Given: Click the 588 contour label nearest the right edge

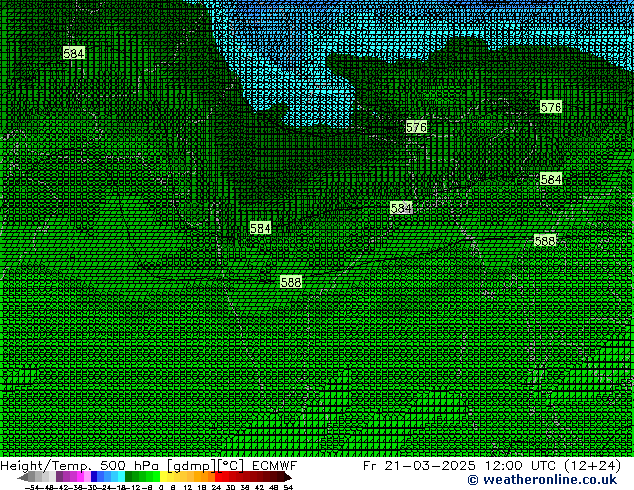Looking at the screenshot, I should 545,241.
